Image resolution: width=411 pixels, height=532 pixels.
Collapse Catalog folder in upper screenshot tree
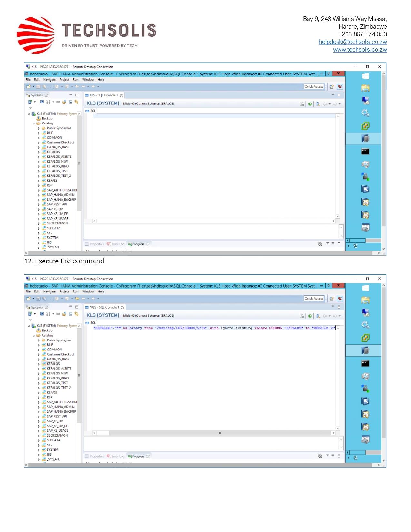34,123
